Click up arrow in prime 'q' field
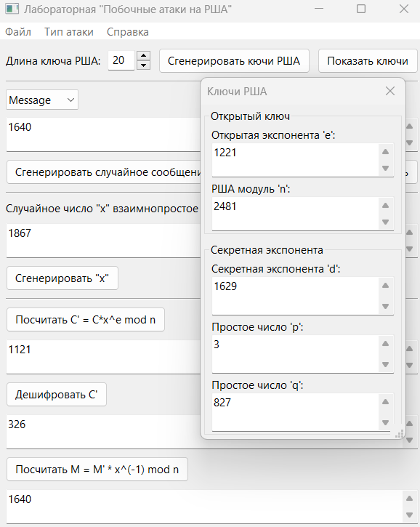Image resolution: width=420 pixels, height=527 pixels. click(385, 402)
